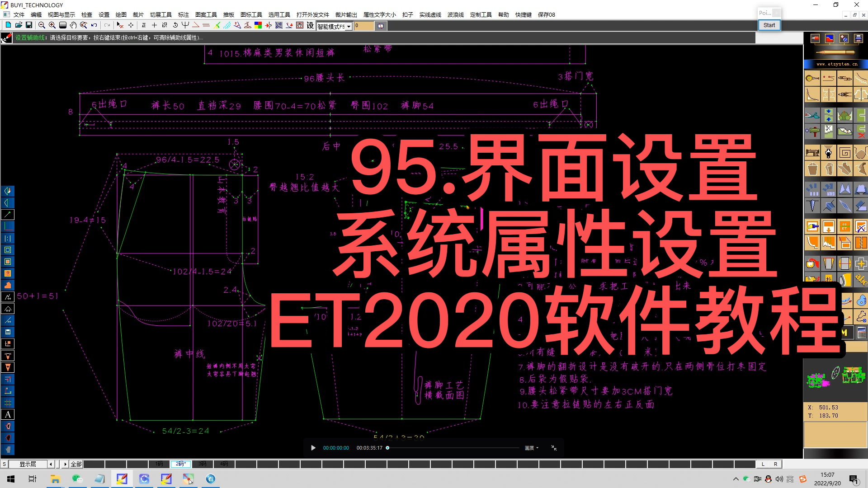Click the Undo arrow icon

[94, 26]
